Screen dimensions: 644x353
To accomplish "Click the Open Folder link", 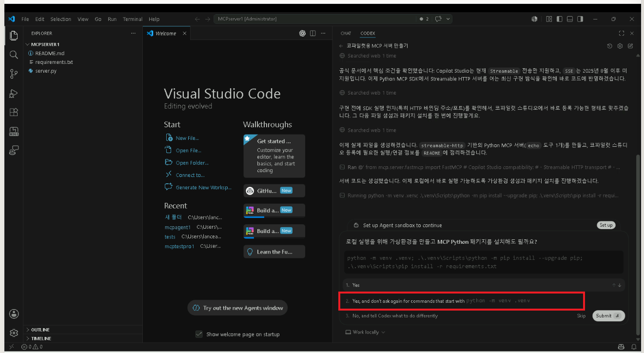I will (192, 163).
